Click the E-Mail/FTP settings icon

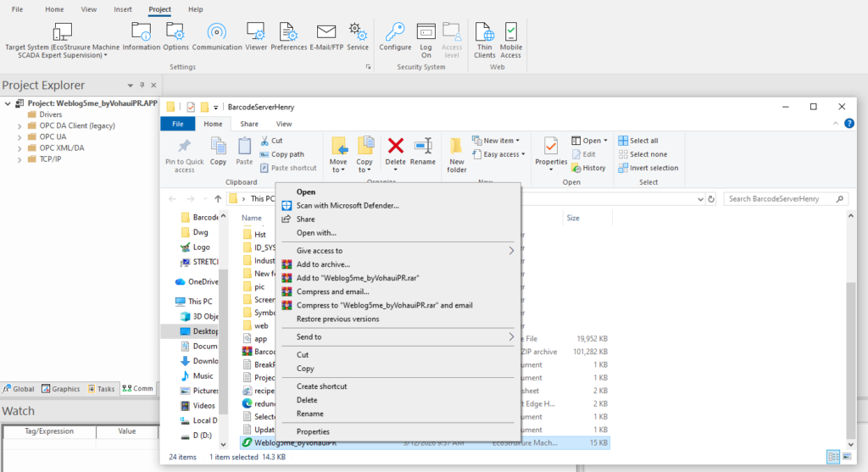326,36
